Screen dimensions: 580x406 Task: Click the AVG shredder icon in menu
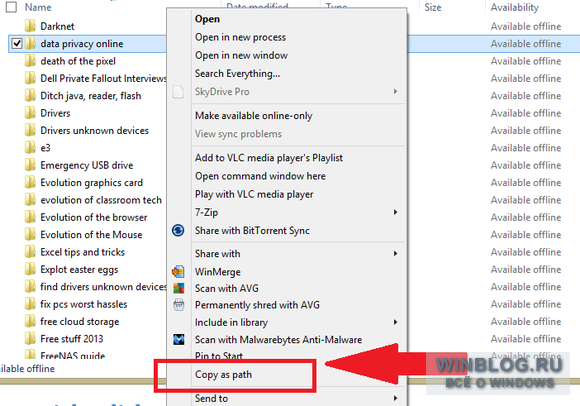[179, 305]
